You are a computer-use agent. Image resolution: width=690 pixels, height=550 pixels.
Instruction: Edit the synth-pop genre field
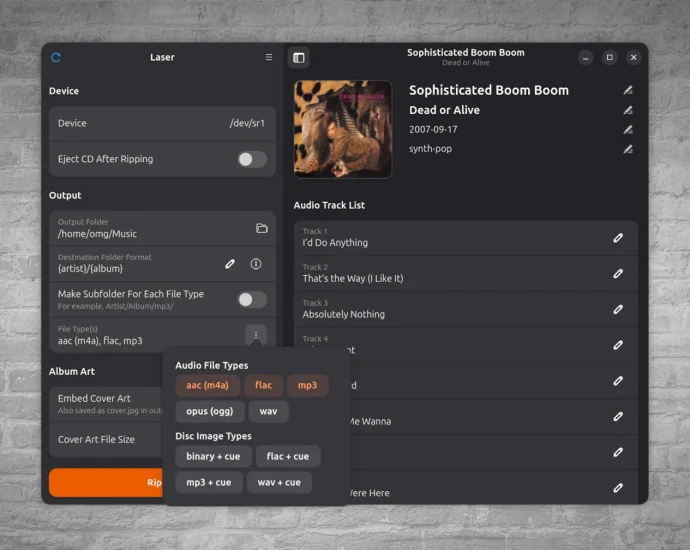coord(628,149)
